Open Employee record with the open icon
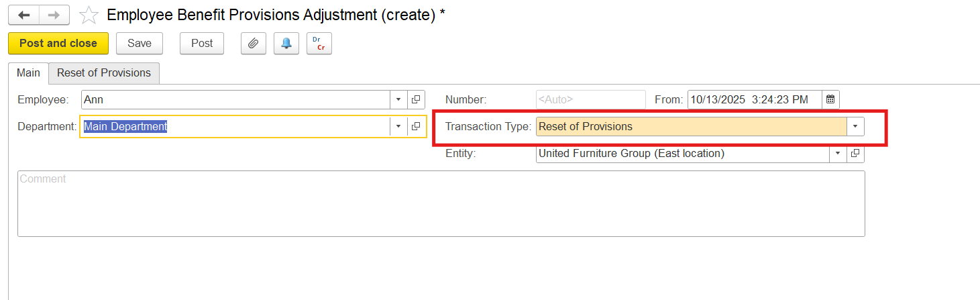Image resolution: width=980 pixels, height=300 pixels. pyautogui.click(x=416, y=99)
